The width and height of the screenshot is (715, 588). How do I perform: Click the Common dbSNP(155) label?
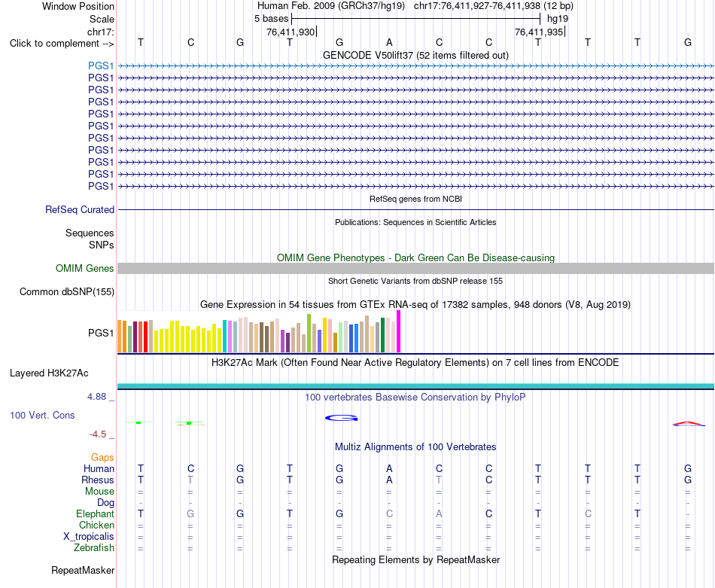(67, 291)
